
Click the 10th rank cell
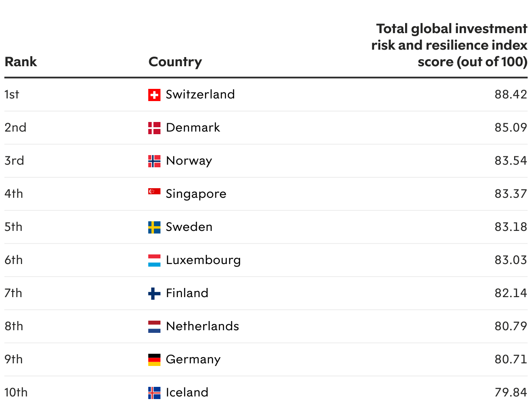(x=16, y=393)
